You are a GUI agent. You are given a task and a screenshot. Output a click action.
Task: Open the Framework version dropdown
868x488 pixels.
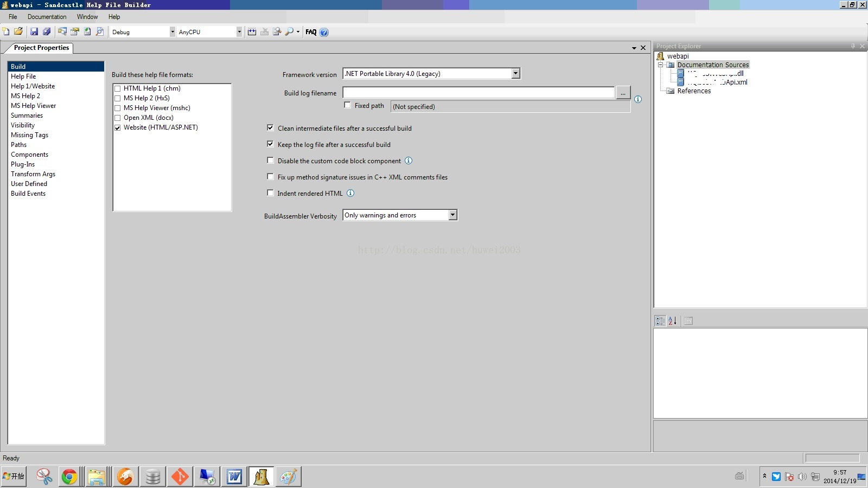515,73
